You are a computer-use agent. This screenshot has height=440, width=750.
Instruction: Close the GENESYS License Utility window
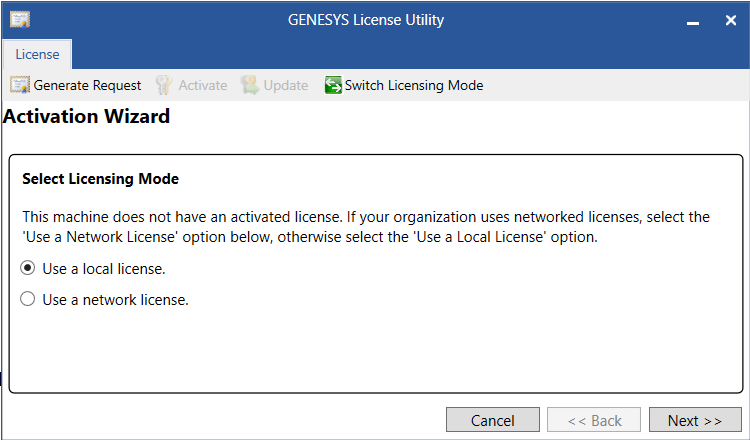click(x=730, y=20)
